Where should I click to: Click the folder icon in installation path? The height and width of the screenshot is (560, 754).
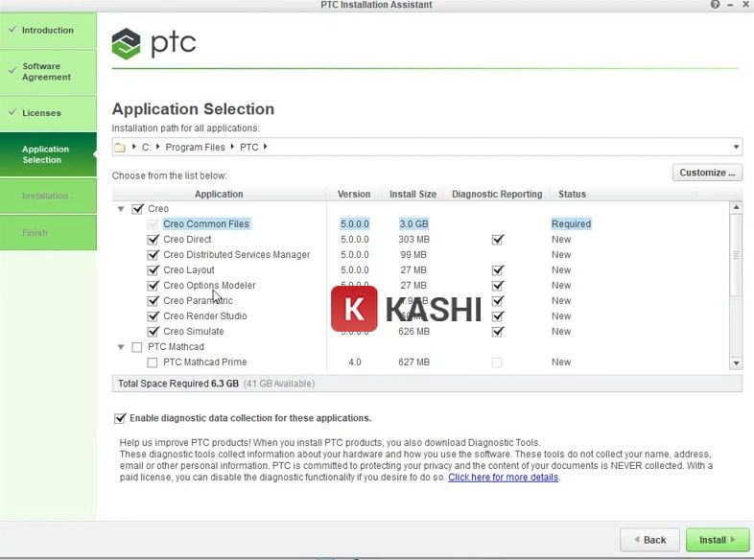[120, 147]
